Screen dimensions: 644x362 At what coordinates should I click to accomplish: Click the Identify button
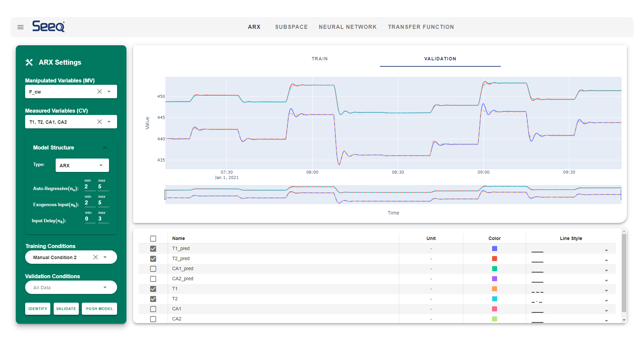[x=38, y=309]
